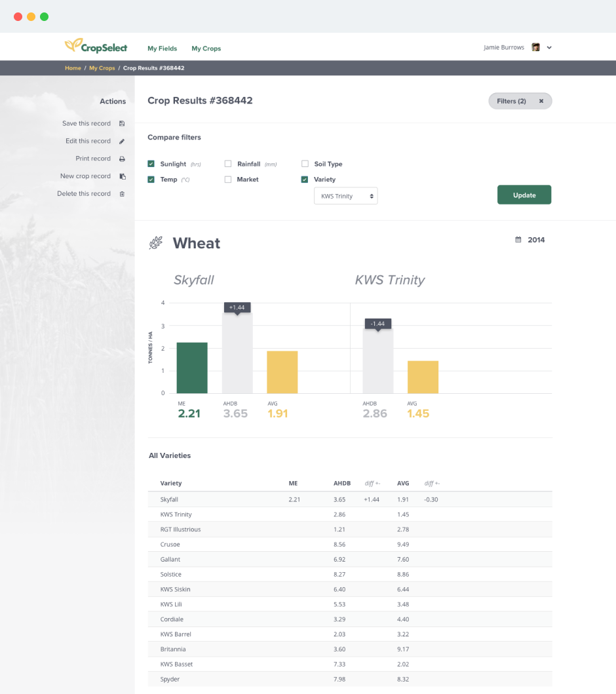Image resolution: width=616 pixels, height=694 pixels.
Task: Click the yellow AVG bar for KWS Trinity
Action: tap(423, 377)
